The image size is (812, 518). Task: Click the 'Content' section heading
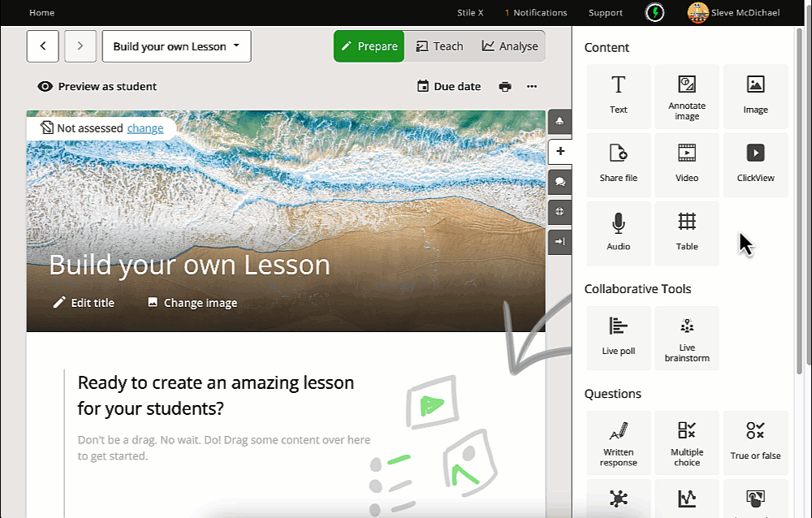(x=607, y=48)
